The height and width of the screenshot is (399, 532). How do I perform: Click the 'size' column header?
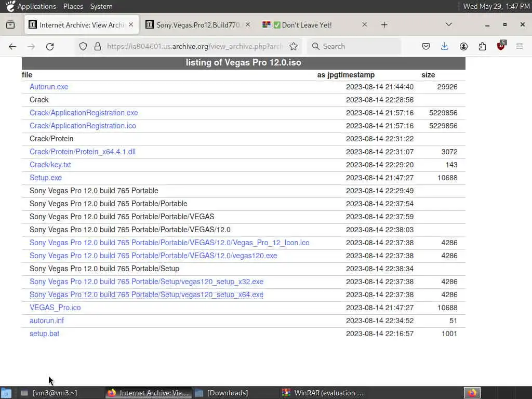[x=428, y=75]
